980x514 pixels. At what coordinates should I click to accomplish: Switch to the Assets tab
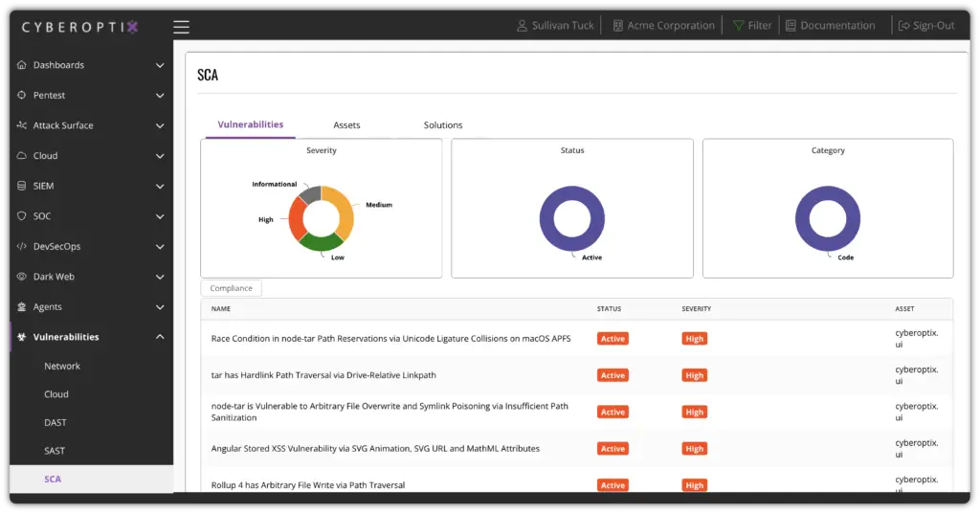click(x=346, y=125)
